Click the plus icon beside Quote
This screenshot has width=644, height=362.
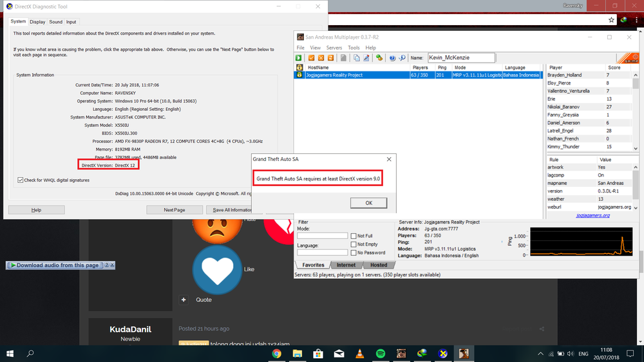coord(184,300)
